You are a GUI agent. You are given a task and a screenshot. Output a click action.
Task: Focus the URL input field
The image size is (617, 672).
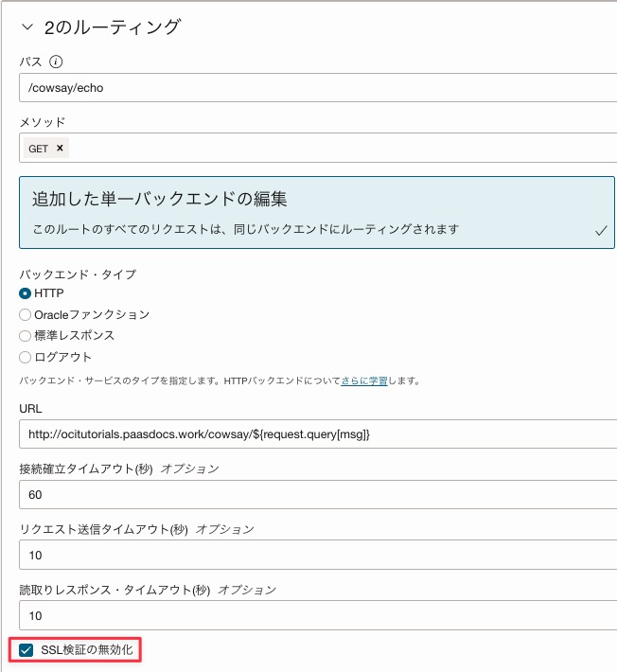(317, 433)
